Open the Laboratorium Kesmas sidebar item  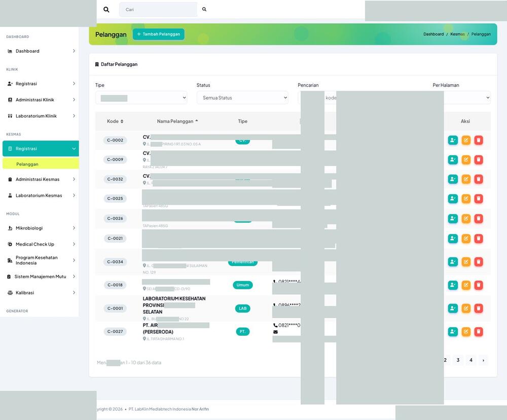(x=41, y=196)
